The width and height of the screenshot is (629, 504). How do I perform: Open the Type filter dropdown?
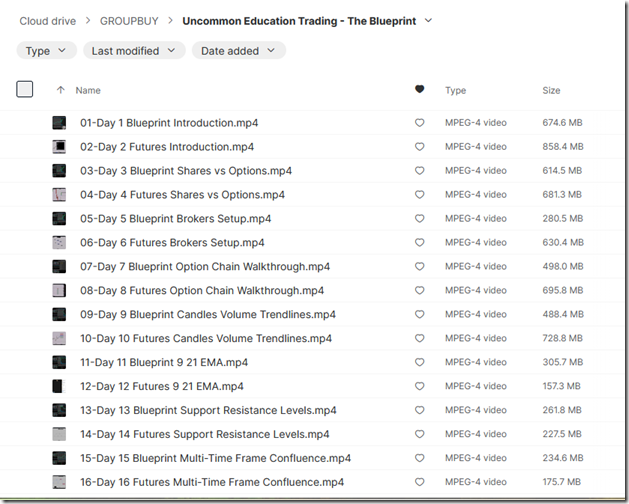point(46,51)
